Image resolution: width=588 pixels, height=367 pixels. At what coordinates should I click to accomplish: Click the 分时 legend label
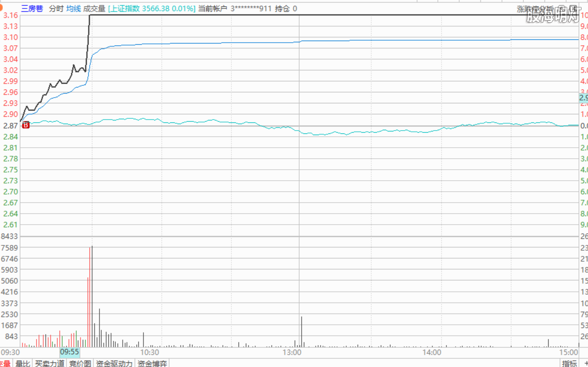(x=56, y=9)
